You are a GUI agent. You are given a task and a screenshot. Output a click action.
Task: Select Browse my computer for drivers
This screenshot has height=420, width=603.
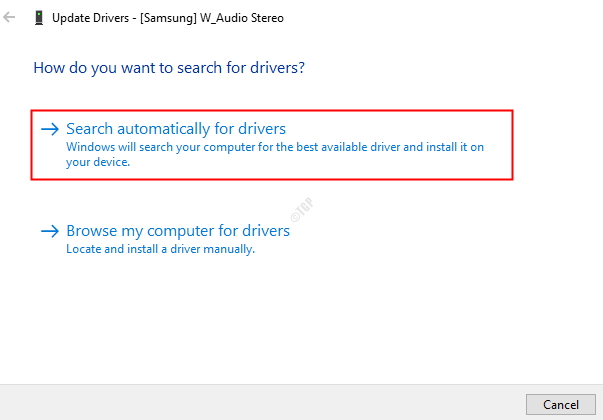pos(178,231)
